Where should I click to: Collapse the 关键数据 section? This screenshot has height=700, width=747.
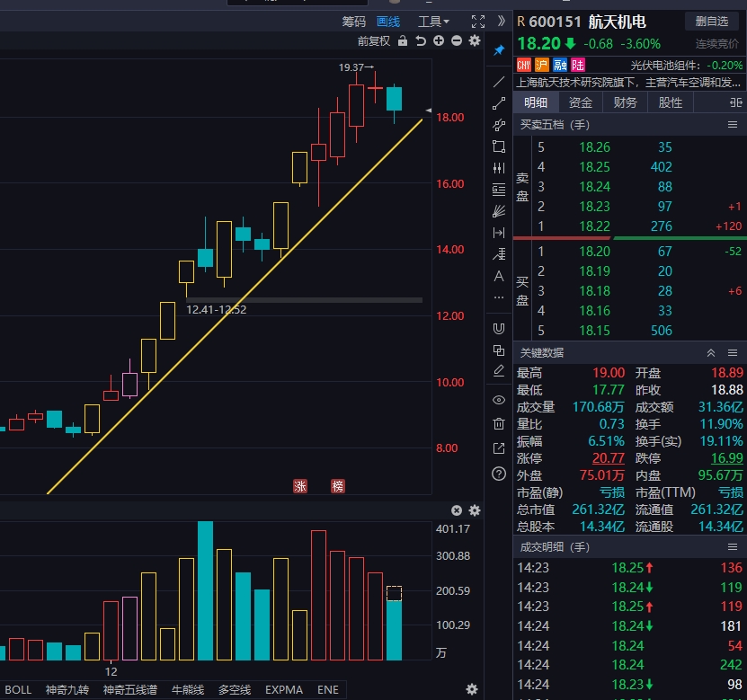coord(711,353)
